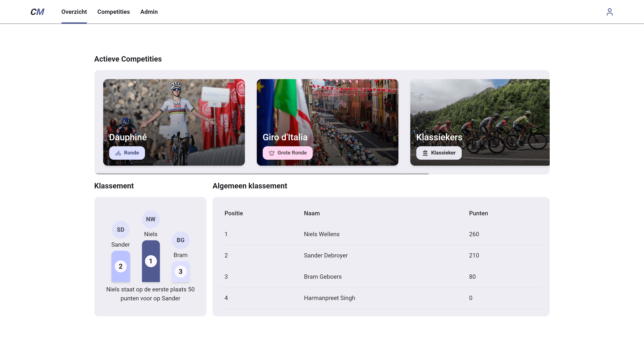Go to the Admin tab
Screen dimensions: 644x358
point(149,12)
